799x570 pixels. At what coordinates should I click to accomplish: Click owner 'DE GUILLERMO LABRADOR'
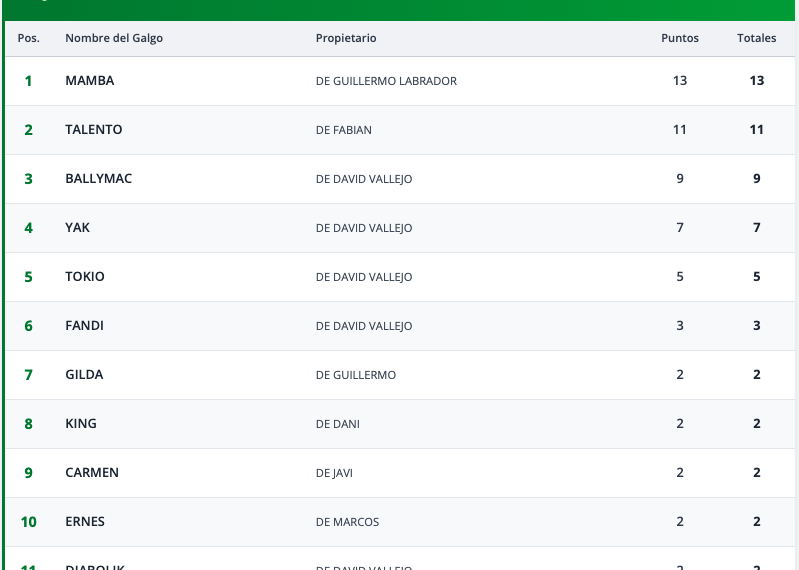[386, 81]
